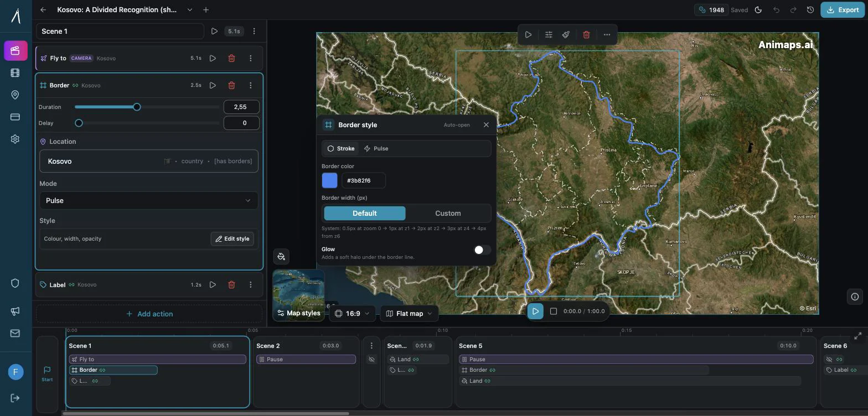Click the logout icon in sidebar
Viewport: 868px width, 416px height.
pyautogui.click(x=15, y=398)
